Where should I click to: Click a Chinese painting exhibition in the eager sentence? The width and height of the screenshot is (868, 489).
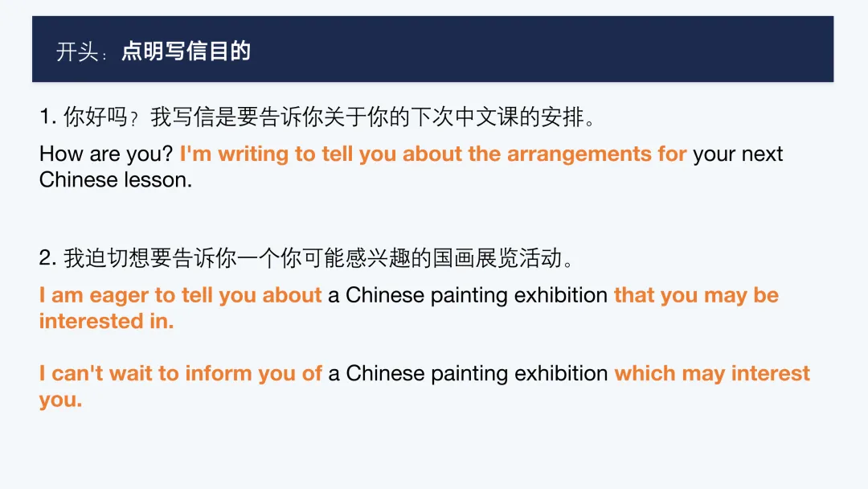pyautogui.click(x=468, y=295)
